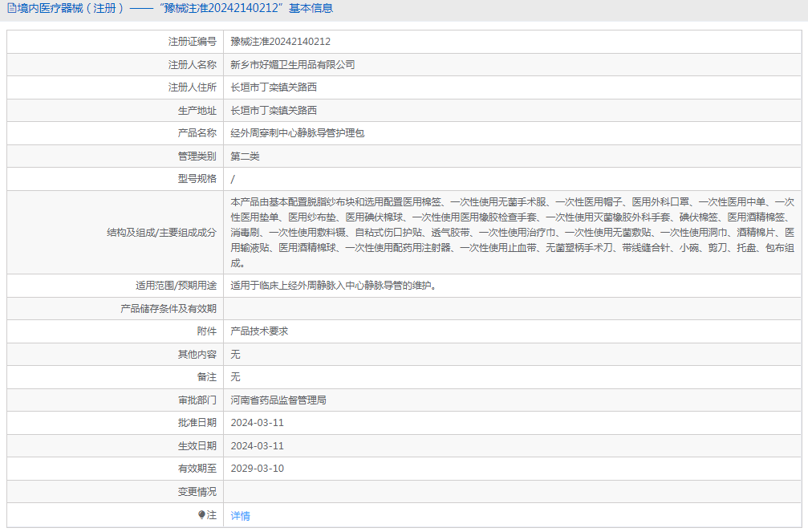Click the 注册人住所 value 长垣市丁栾镇关路西

274,87
